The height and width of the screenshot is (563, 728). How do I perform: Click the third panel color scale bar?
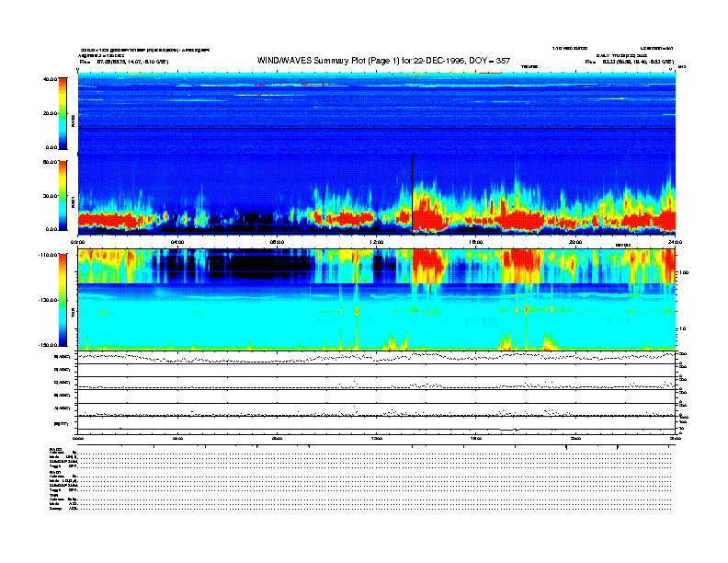click(x=62, y=299)
